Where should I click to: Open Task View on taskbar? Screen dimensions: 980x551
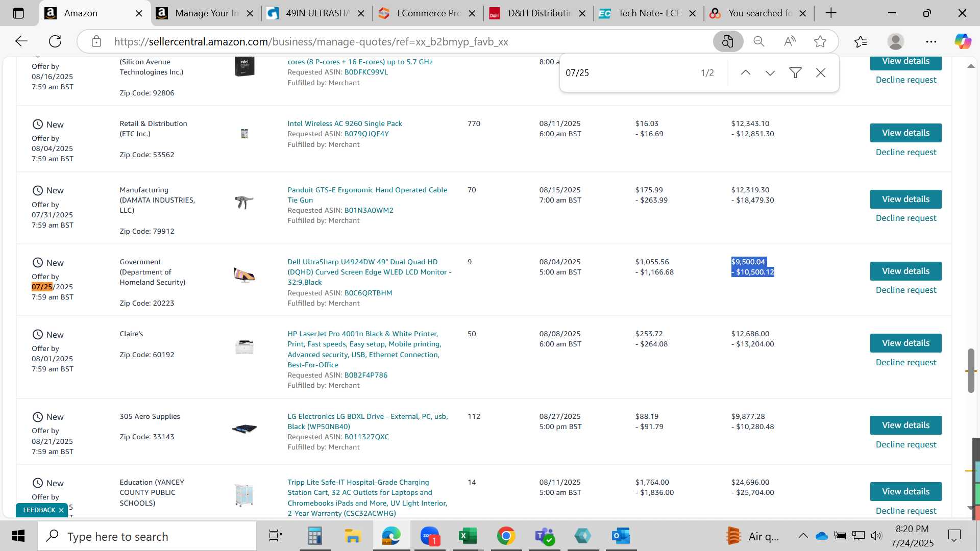275,536
